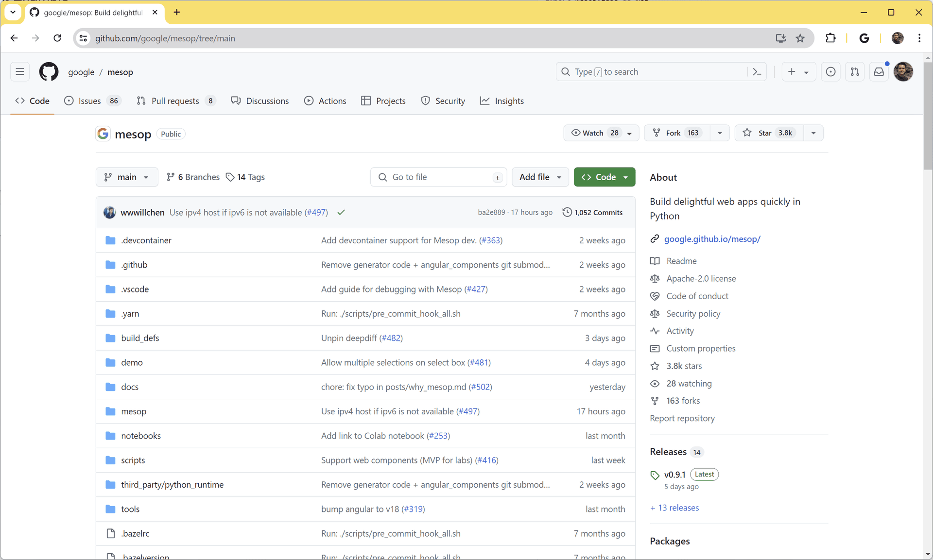Open the Google account G icon
The width and height of the screenshot is (933, 560).
coord(864,38)
